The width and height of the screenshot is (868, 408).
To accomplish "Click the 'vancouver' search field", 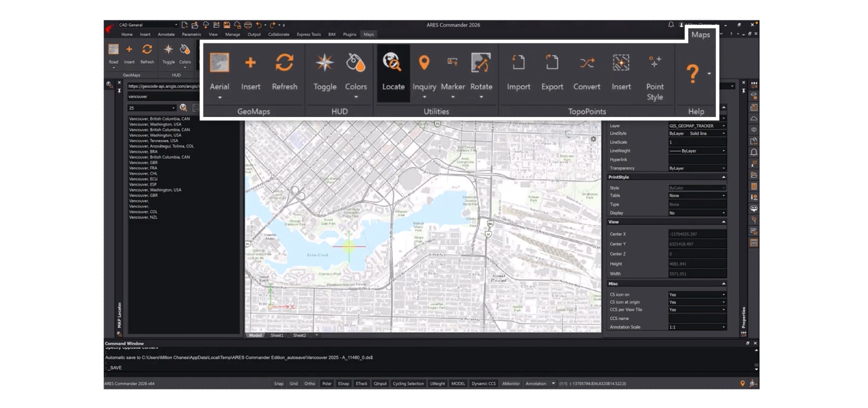I will tap(163, 97).
